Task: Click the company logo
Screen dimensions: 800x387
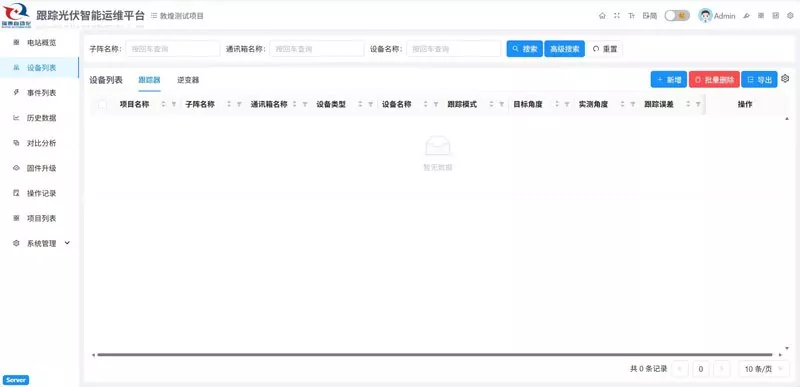Action: [x=16, y=14]
